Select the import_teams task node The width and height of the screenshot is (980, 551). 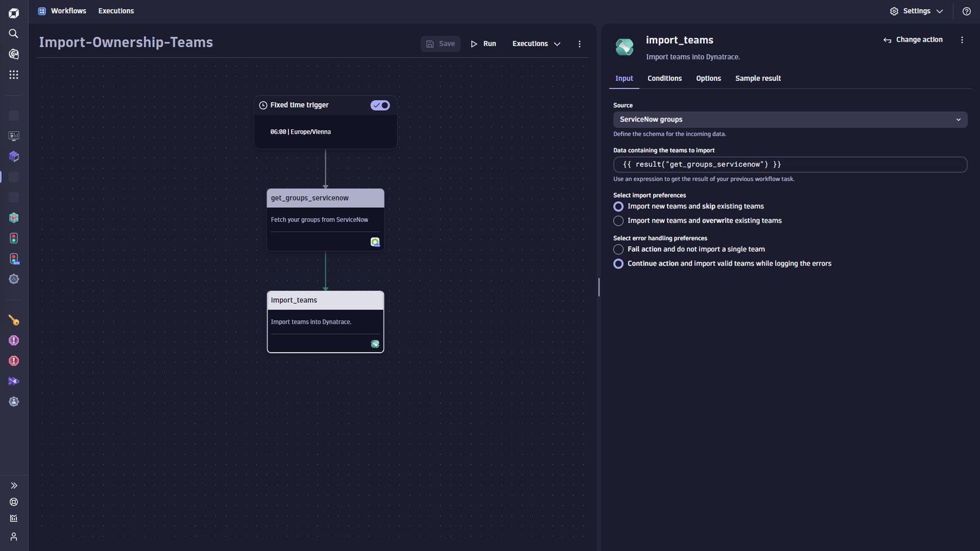click(x=325, y=322)
